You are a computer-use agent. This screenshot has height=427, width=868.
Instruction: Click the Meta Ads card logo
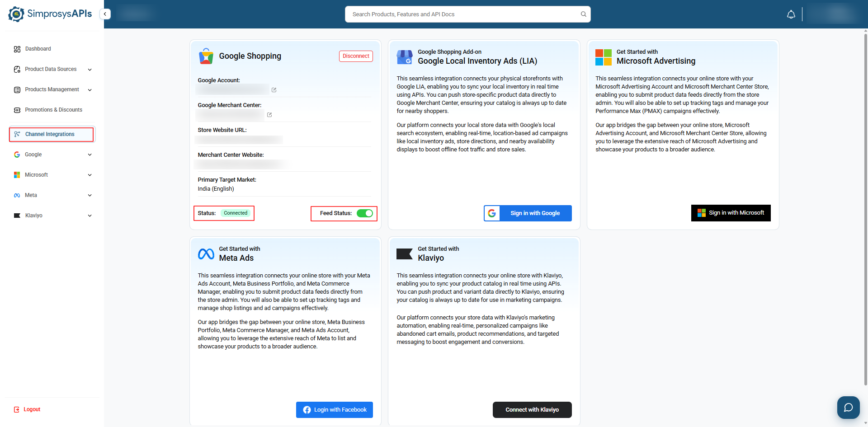pos(206,254)
